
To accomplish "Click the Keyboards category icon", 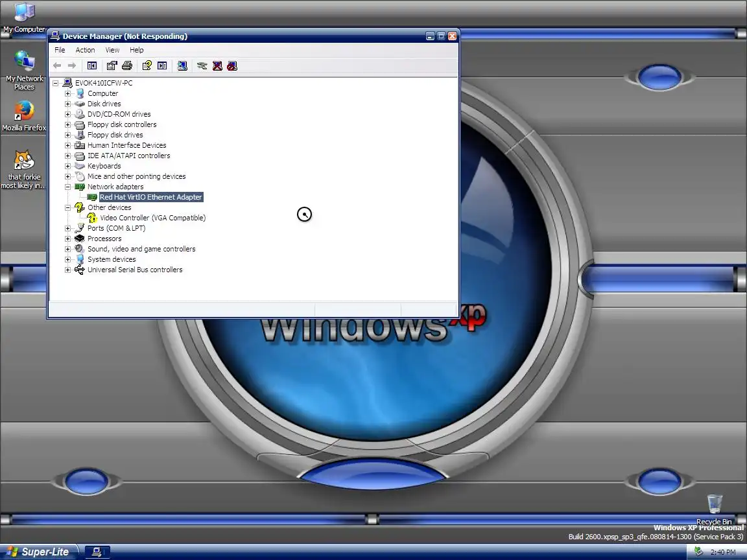I will 80,166.
